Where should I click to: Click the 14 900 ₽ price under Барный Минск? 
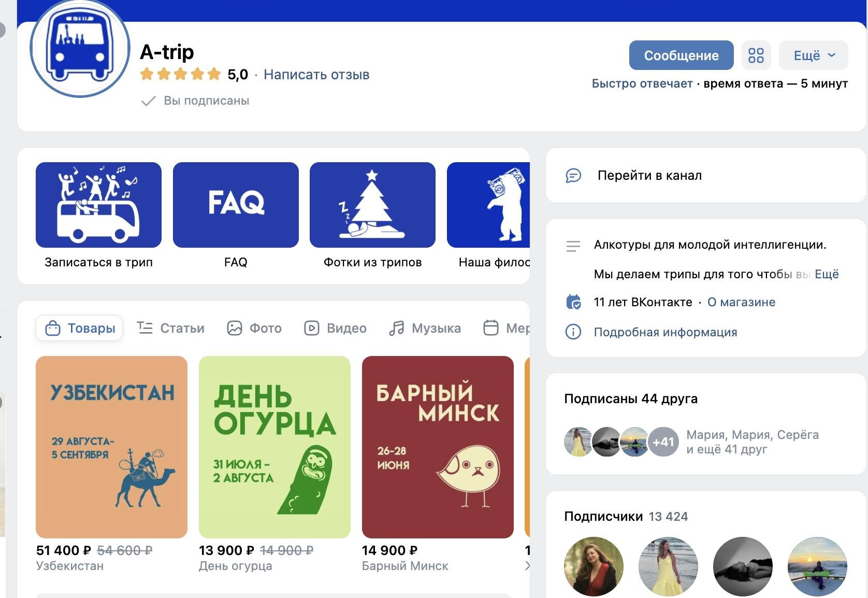point(389,550)
